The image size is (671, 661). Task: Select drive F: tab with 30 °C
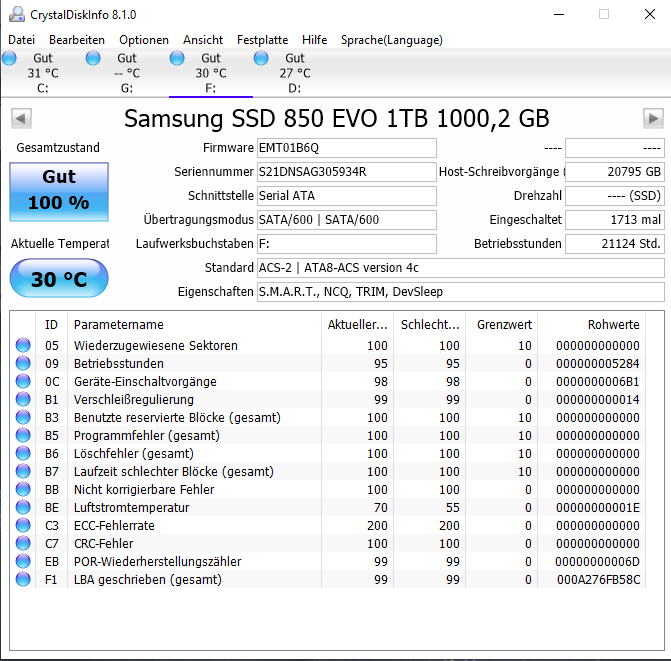coord(211,73)
